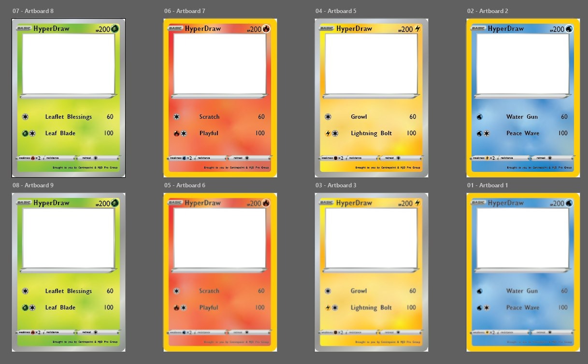Select the green leaf icon beside Leaf Blade on Artboard 8
This screenshot has width=588, height=364.
pyautogui.click(x=25, y=133)
